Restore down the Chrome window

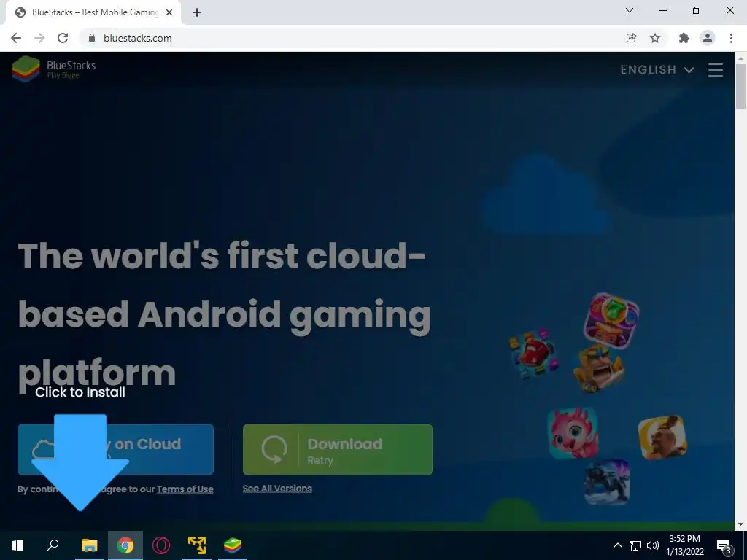click(697, 10)
